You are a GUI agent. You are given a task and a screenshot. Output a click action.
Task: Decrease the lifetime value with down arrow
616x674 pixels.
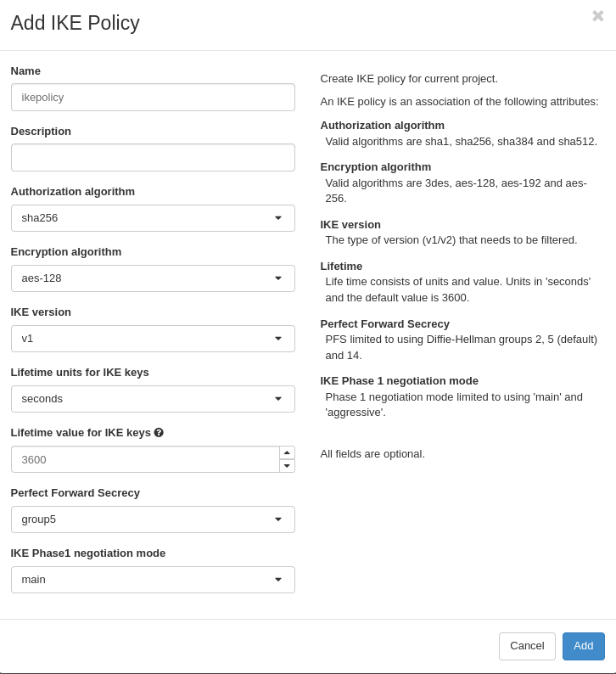click(x=287, y=466)
